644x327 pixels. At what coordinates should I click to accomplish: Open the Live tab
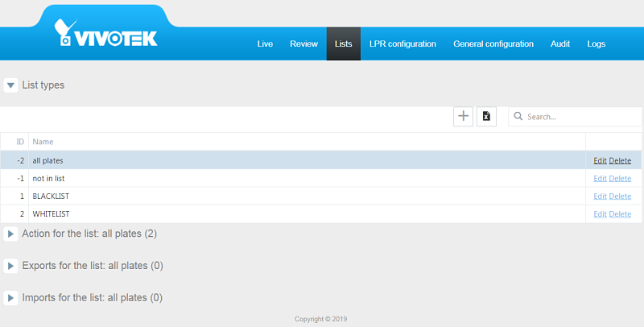click(x=265, y=43)
